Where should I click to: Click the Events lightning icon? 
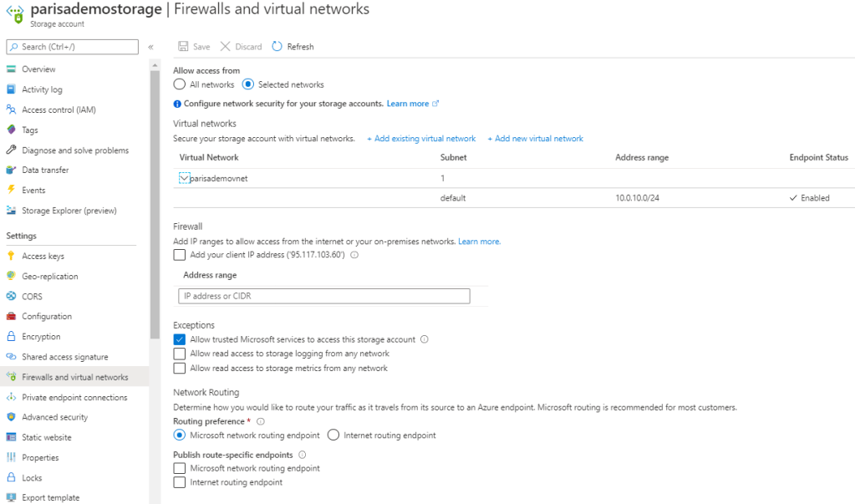[x=12, y=191]
